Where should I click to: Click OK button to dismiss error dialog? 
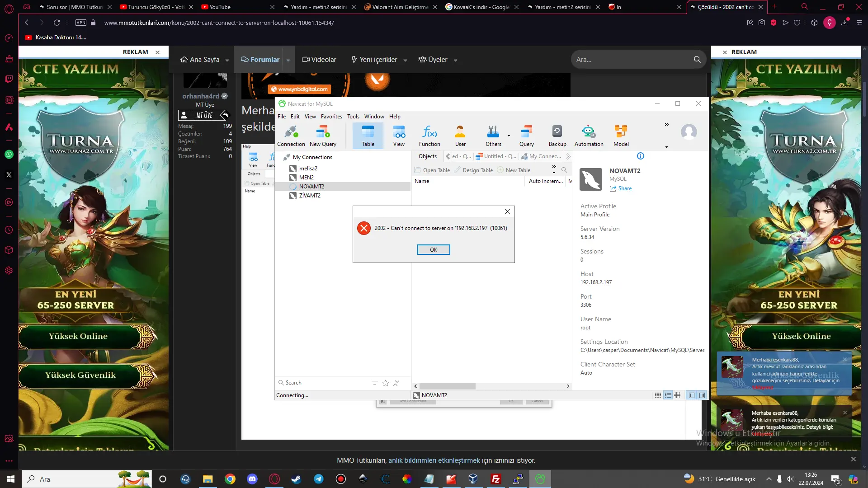point(434,250)
